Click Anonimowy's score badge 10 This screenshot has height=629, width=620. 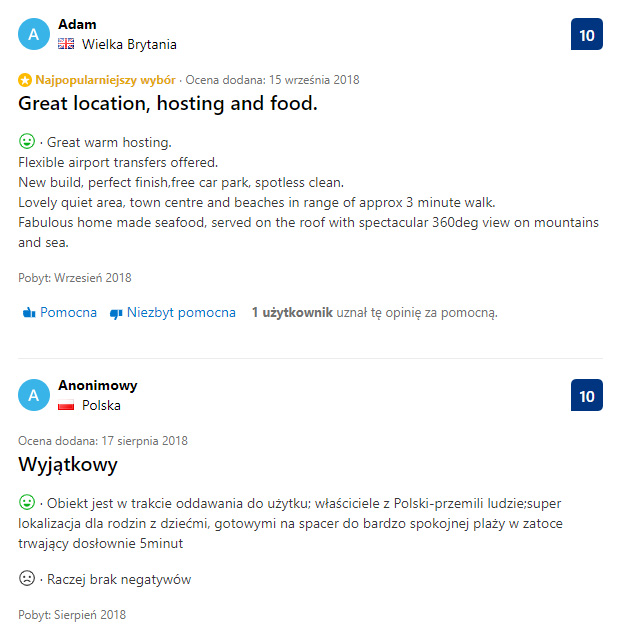(587, 395)
